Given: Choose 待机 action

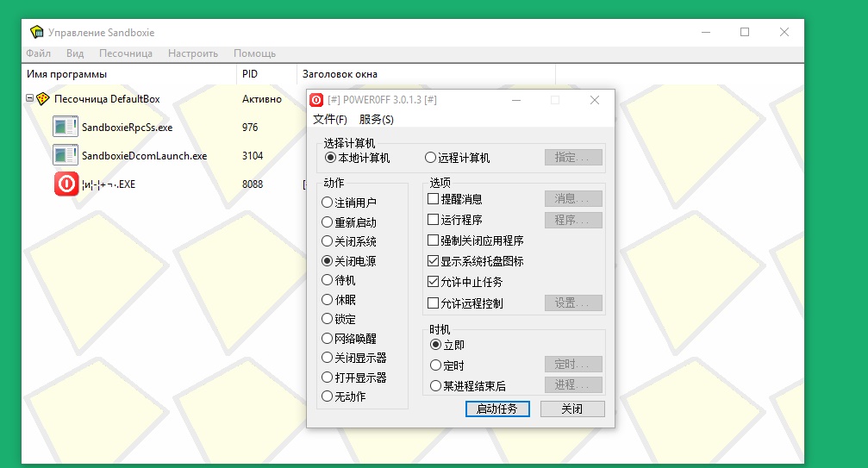Looking at the screenshot, I should click(339, 280).
